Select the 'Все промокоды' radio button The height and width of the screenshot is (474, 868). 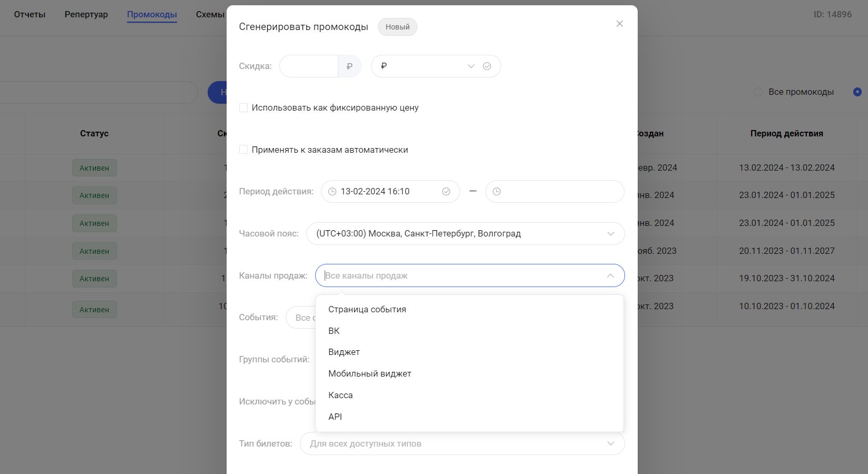pos(758,92)
